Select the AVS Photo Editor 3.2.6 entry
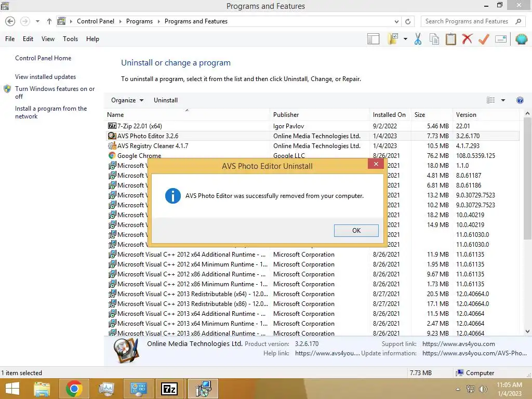The width and height of the screenshot is (532, 399). 312,136
